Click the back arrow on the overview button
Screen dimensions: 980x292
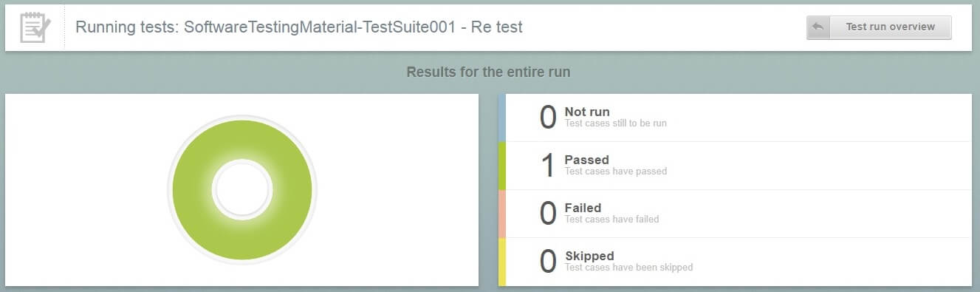[x=818, y=27]
